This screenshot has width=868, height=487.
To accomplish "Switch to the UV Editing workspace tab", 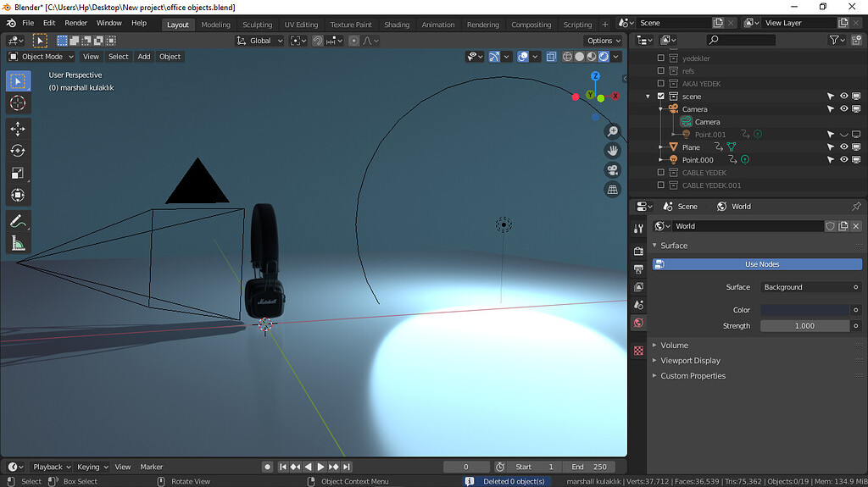I will pos(301,25).
